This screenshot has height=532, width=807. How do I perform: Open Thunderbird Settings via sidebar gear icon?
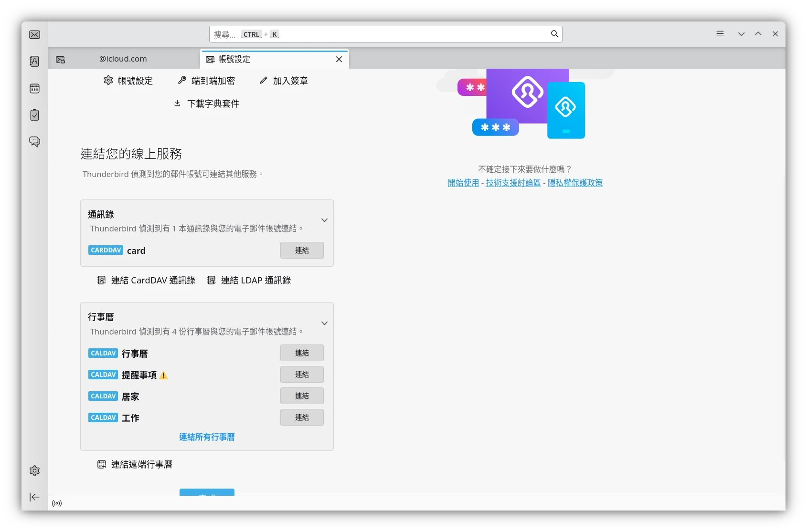34,470
